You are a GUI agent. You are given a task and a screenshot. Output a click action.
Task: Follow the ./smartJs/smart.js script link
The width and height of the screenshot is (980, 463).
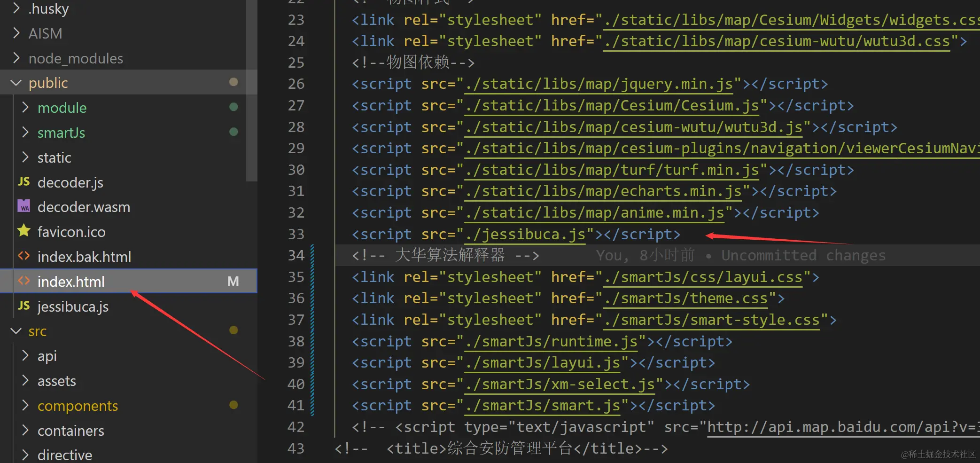coord(543,406)
